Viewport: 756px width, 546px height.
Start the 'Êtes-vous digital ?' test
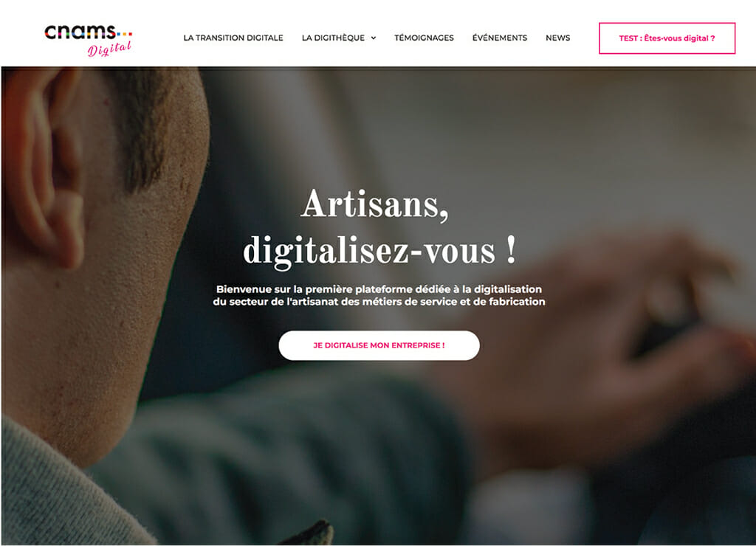pos(667,38)
